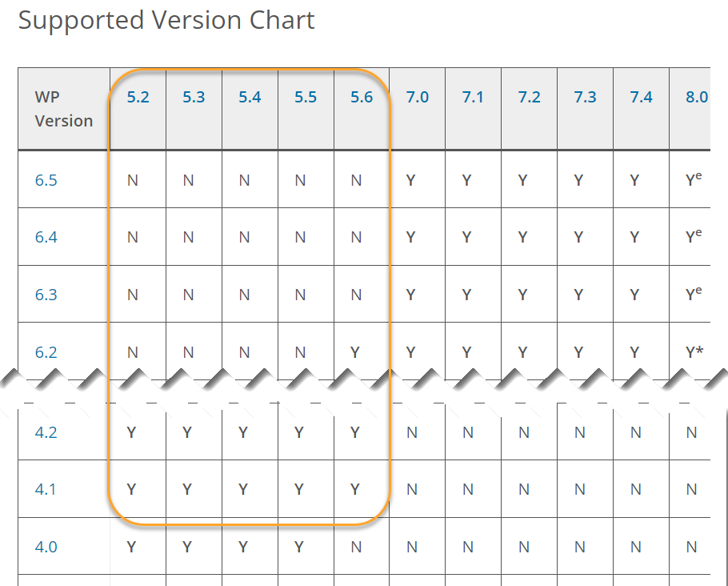This screenshot has height=586, width=728.
Task: Open the PHP 5.4 column header link
Action: tap(250, 97)
